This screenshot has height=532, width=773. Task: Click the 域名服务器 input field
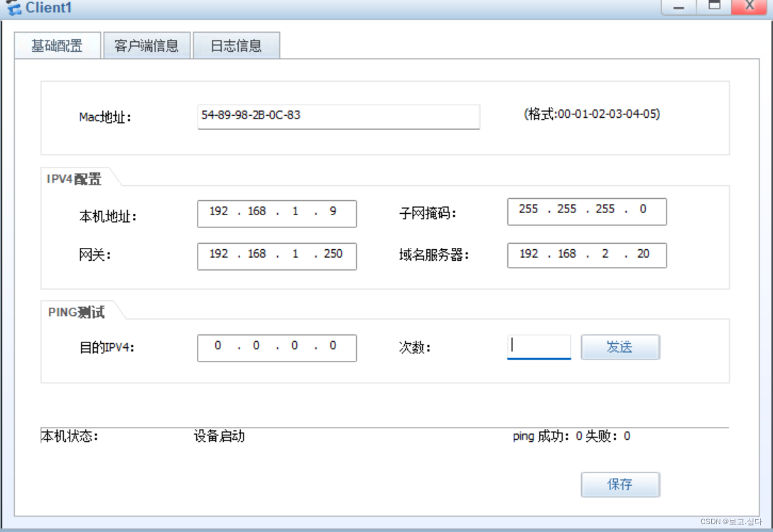click(587, 255)
